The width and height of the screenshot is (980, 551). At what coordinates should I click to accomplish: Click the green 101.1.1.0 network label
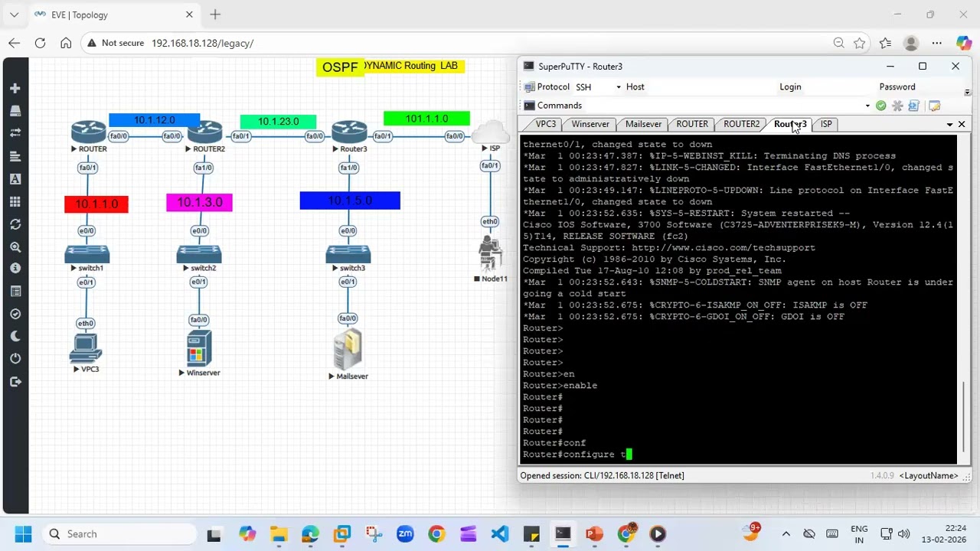426,119
